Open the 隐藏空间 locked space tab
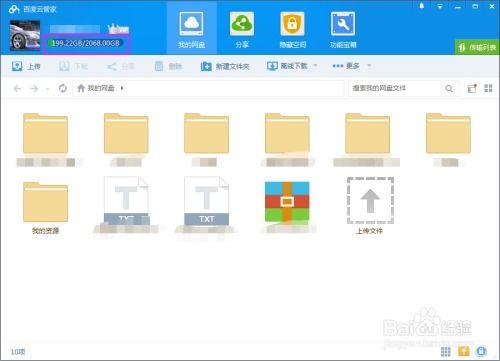 click(292, 30)
